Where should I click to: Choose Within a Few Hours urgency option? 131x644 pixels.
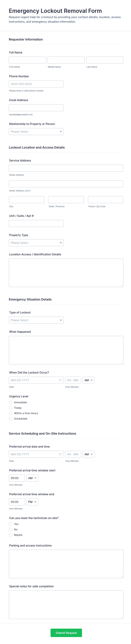pos(11,413)
